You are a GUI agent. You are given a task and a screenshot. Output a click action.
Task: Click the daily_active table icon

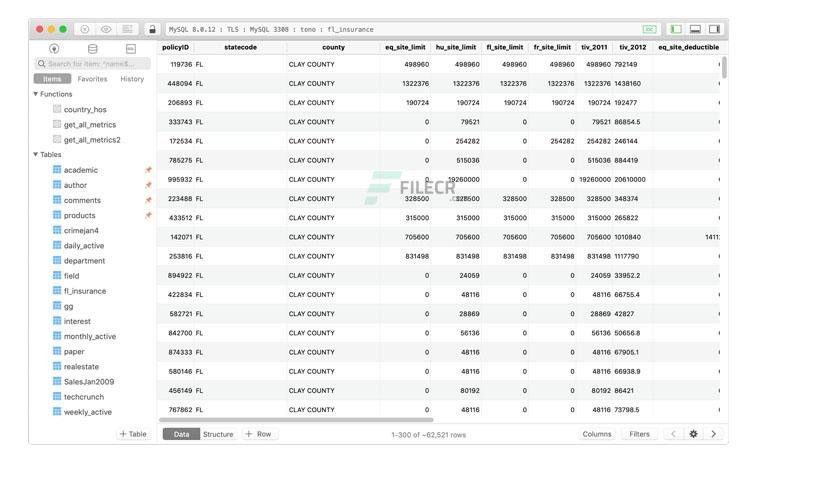tap(57, 245)
